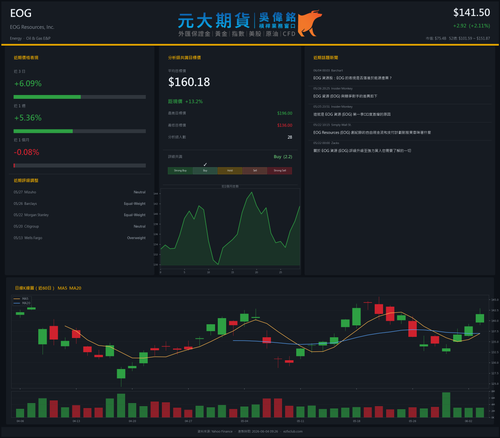Screen dimensions: 500x438
Task: Click the EOG Resources, Inc. company name
Action: [x=32, y=27]
